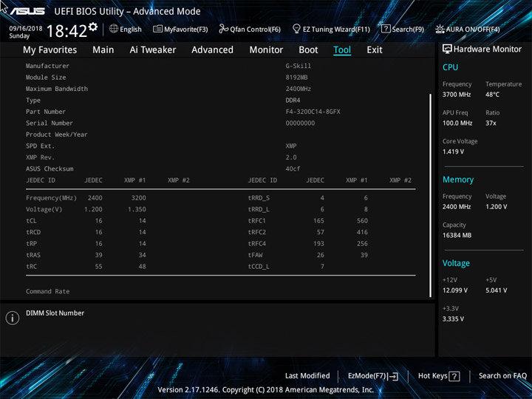Click serial number 00000000
The width and height of the screenshot is (532, 399).
(x=300, y=123)
